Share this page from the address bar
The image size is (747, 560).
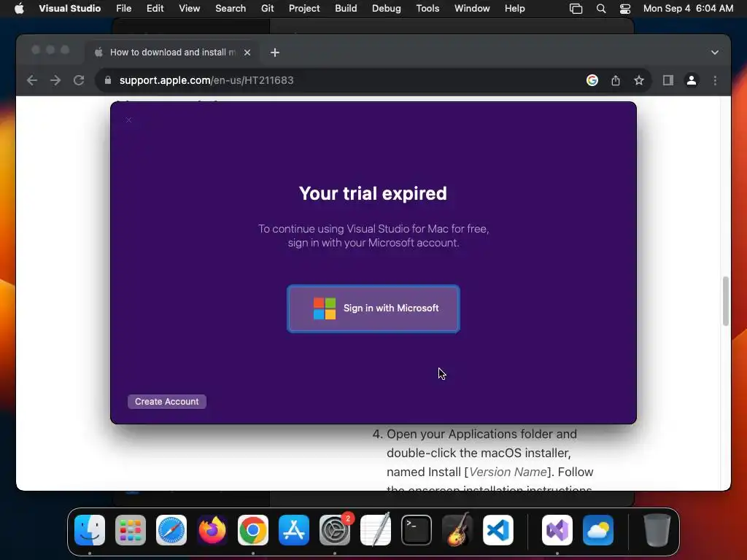[x=616, y=80]
